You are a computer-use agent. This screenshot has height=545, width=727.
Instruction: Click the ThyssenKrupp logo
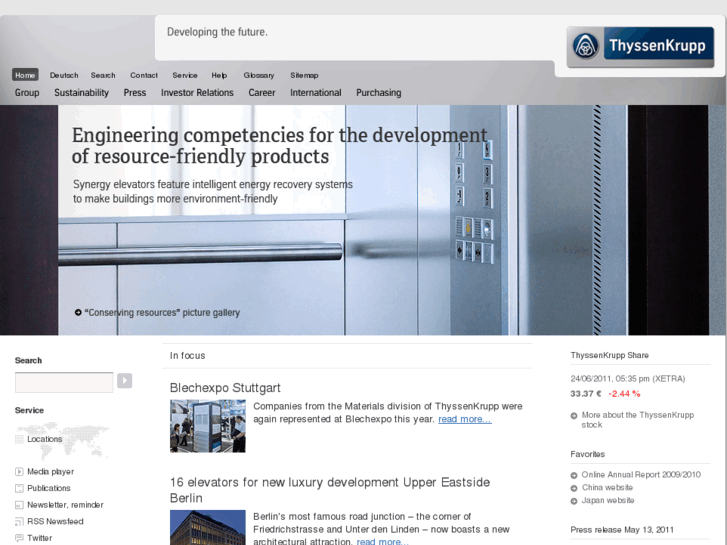(640, 46)
